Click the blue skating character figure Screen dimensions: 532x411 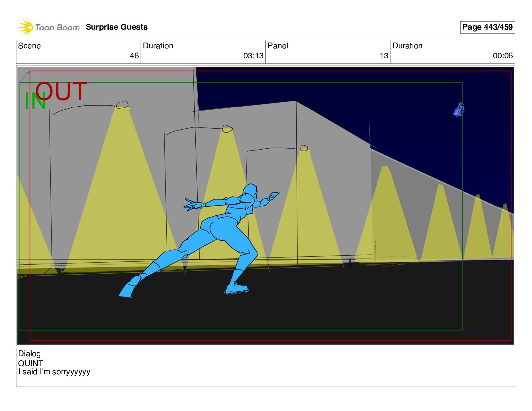(x=199, y=241)
